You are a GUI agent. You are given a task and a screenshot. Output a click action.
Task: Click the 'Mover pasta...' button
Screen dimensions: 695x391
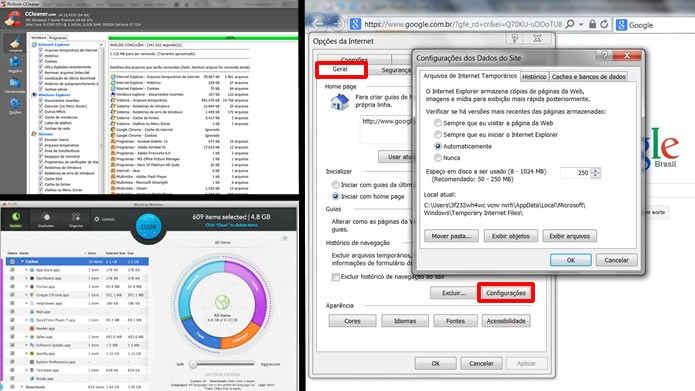coord(451,236)
